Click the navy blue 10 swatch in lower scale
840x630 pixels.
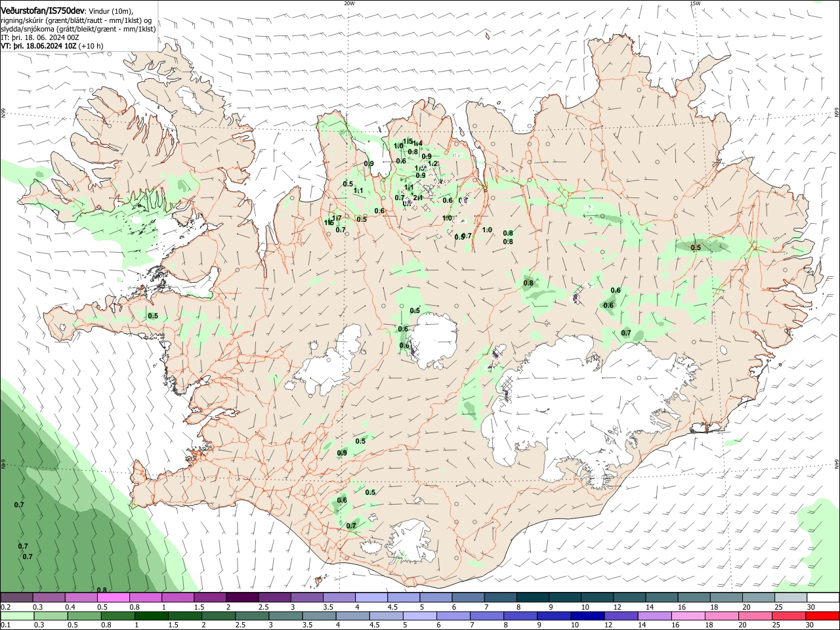(x=587, y=616)
